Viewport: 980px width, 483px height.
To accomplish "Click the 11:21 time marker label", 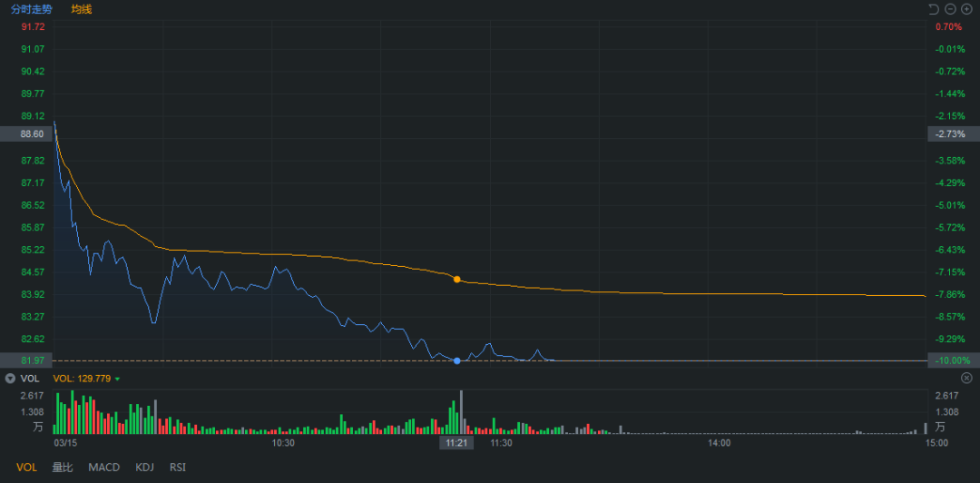I will pos(456,443).
